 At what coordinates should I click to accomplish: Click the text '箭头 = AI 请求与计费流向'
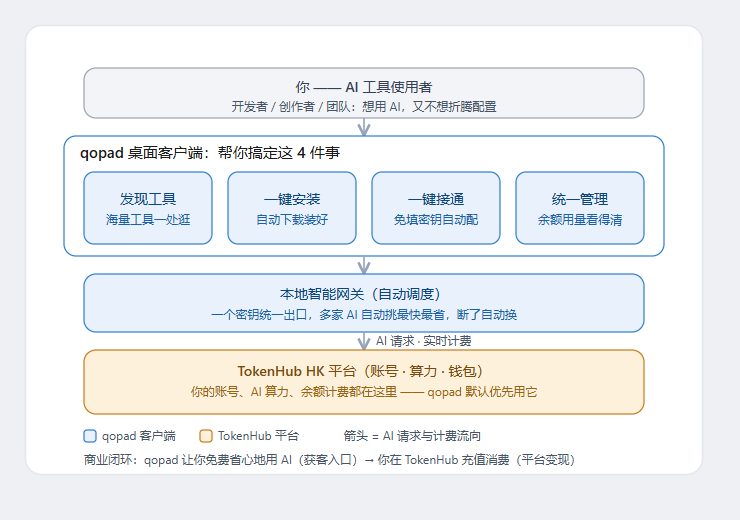(412, 436)
